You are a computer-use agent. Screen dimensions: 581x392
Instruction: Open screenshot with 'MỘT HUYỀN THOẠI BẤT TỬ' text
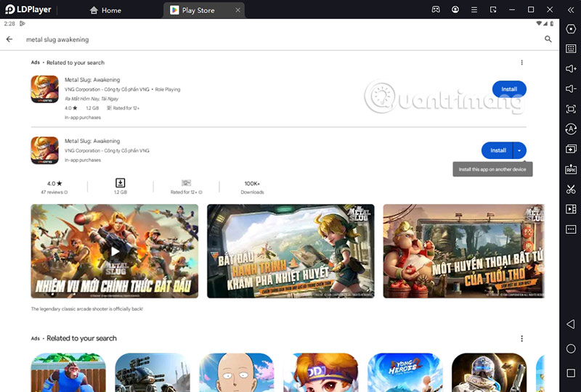click(x=463, y=251)
